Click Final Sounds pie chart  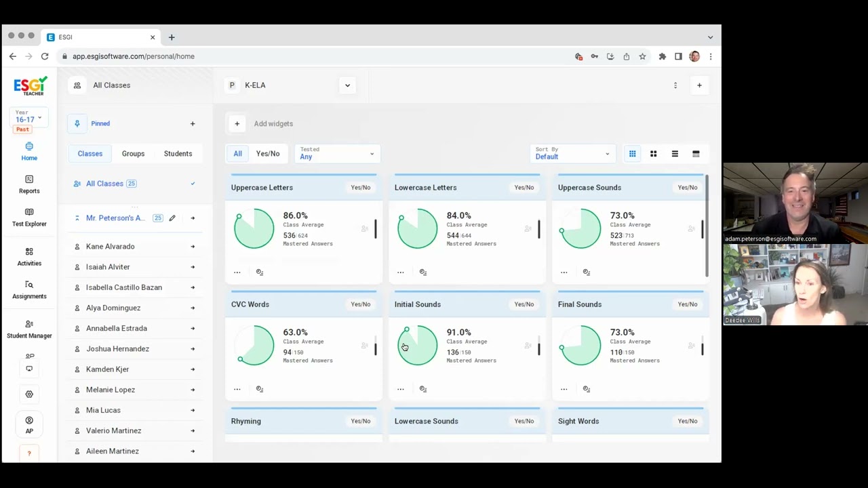pyautogui.click(x=581, y=346)
